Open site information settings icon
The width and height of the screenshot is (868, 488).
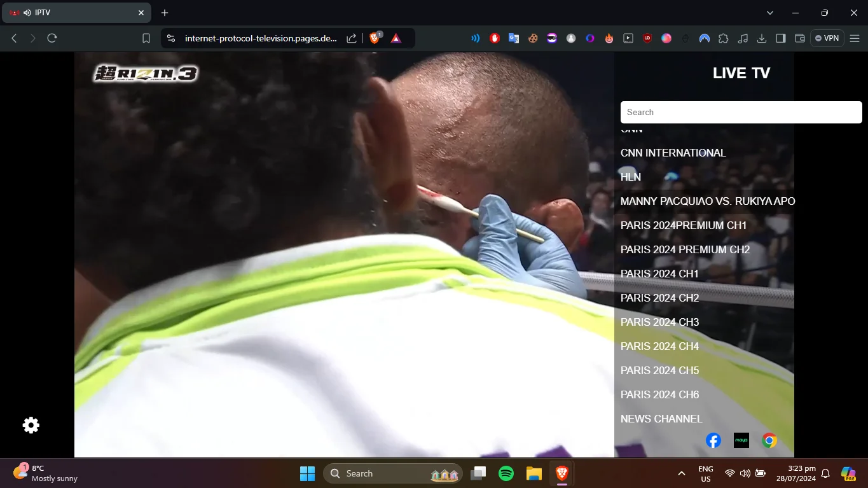tap(170, 38)
